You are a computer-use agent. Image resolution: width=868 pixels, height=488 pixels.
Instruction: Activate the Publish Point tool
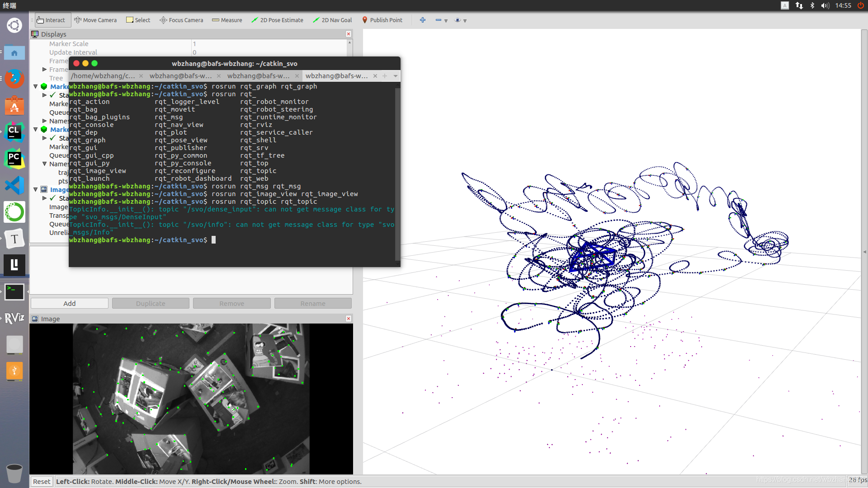point(382,20)
